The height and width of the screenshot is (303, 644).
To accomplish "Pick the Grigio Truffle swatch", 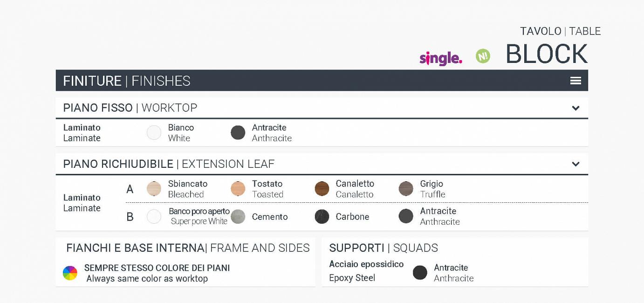I will pyautogui.click(x=406, y=189).
